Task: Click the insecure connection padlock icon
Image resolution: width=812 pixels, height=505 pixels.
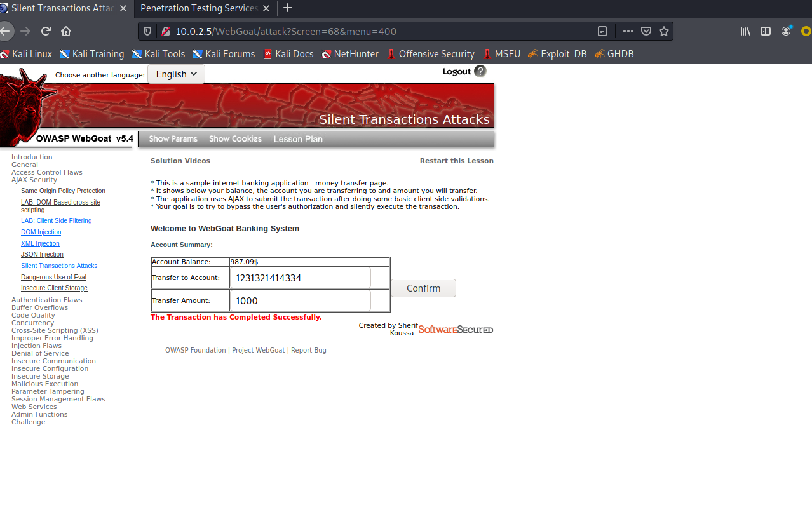Action: (165, 31)
